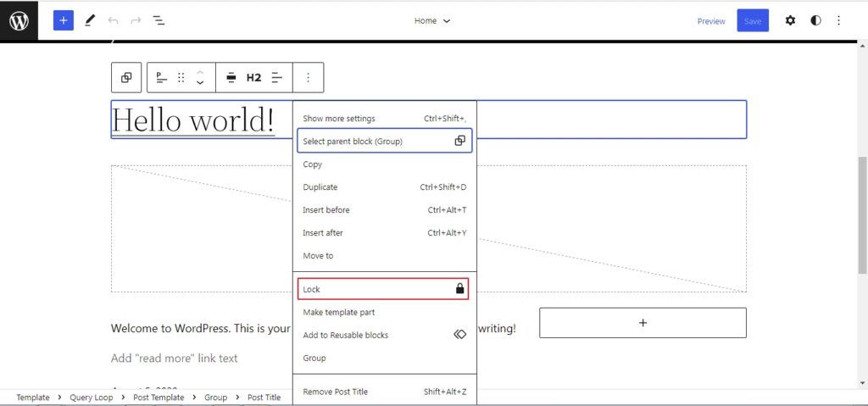Toggle the Styles half-circle icon
This screenshot has width=868, height=406.
pyautogui.click(x=815, y=20)
